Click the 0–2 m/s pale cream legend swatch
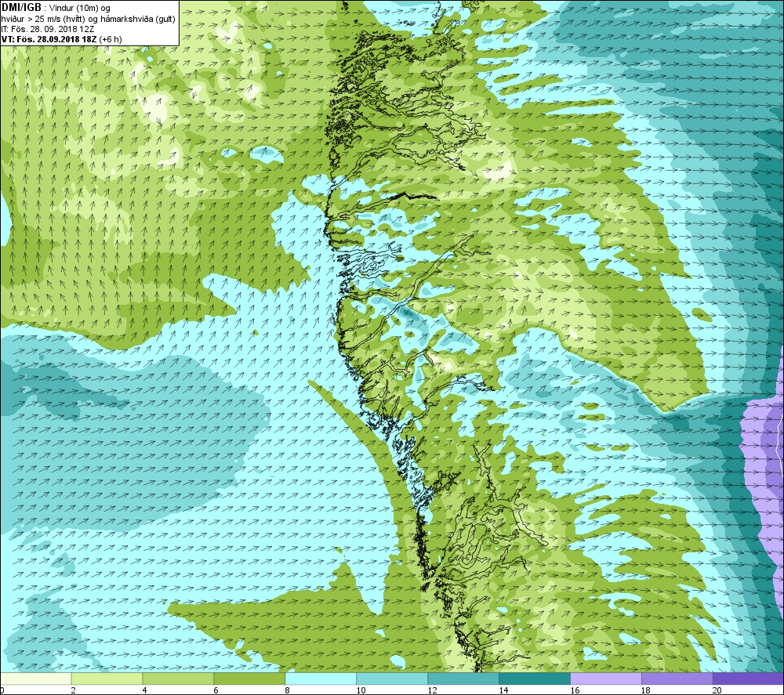Image resolution: width=784 pixels, height=695 pixels. (x=35, y=679)
